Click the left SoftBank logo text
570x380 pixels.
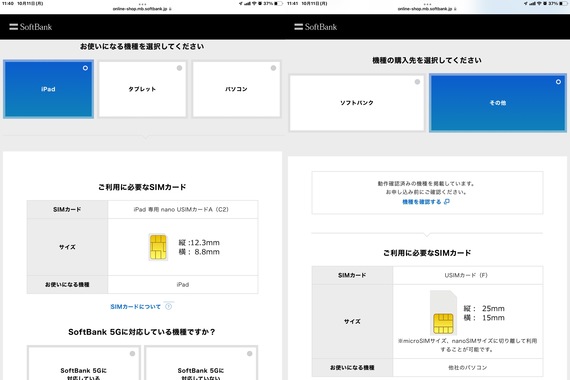36,27
